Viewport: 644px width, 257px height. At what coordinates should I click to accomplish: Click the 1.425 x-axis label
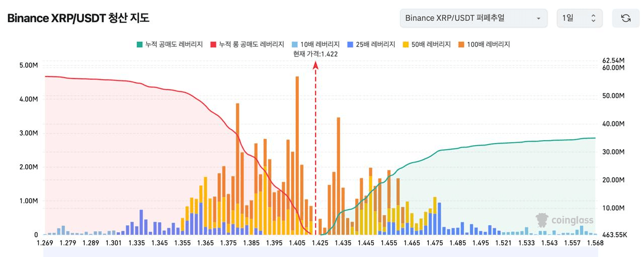[x=320, y=243]
